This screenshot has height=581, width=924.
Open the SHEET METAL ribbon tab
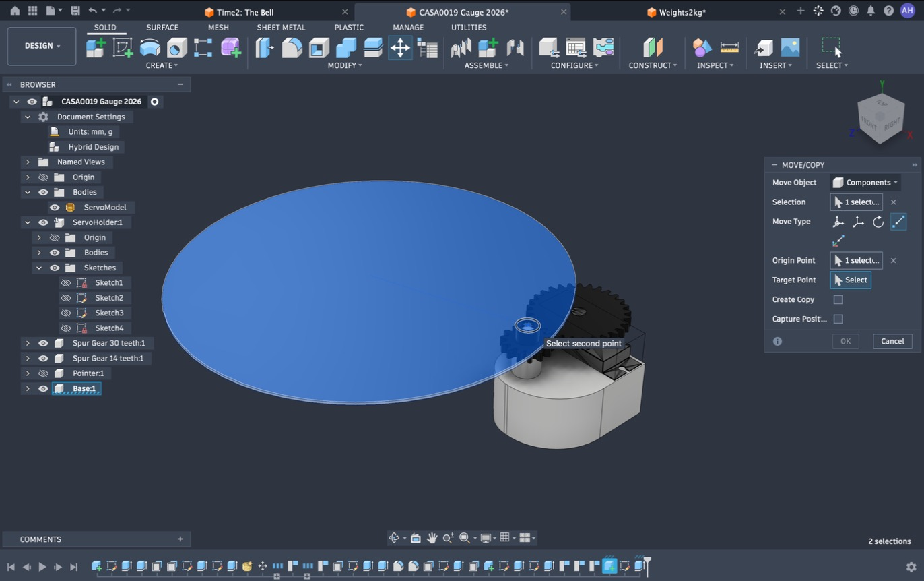point(281,28)
